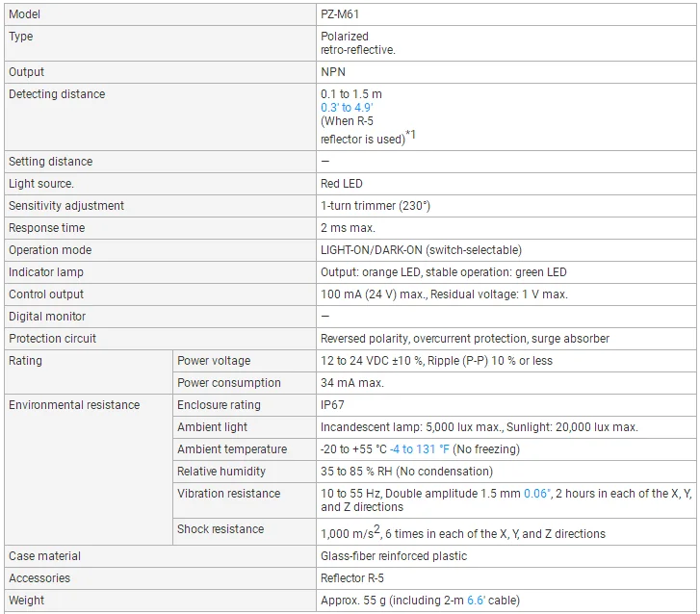Click the 'Accessories' label
Image resolution: width=700 pixels, height=614 pixels.
pos(39,578)
